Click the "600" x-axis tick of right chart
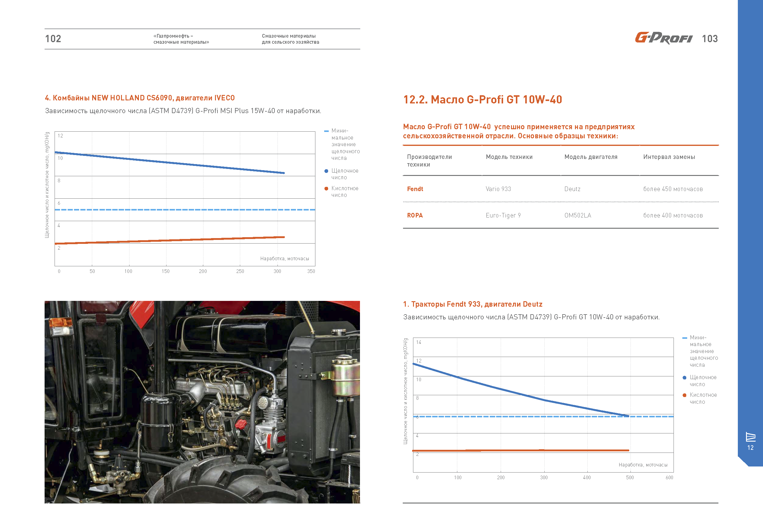763x532 pixels. 669,477
